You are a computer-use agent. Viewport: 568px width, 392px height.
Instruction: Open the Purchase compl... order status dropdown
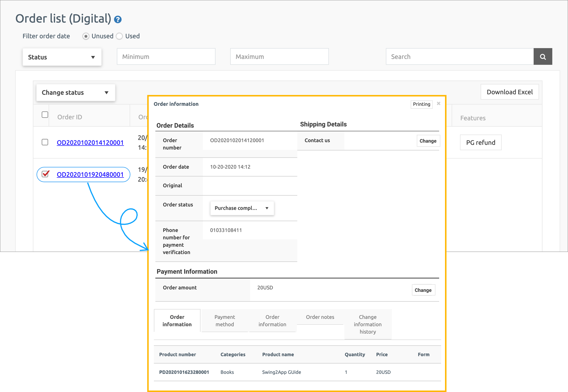[242, 208]
